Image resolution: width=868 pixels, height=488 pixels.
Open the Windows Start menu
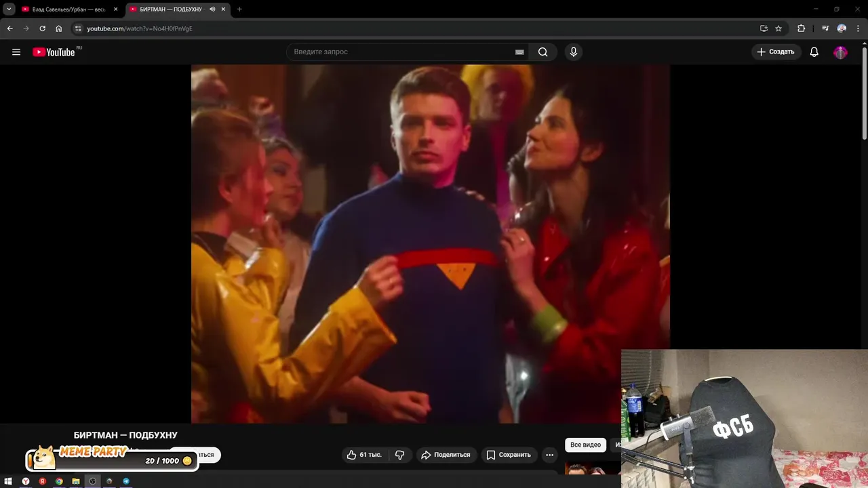coord(8,481)
